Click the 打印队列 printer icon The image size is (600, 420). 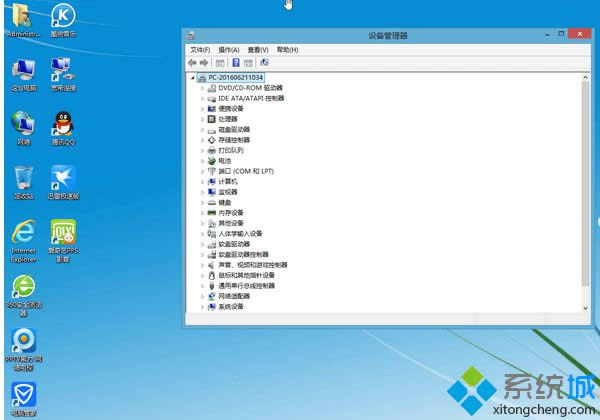tap(212, 150)
